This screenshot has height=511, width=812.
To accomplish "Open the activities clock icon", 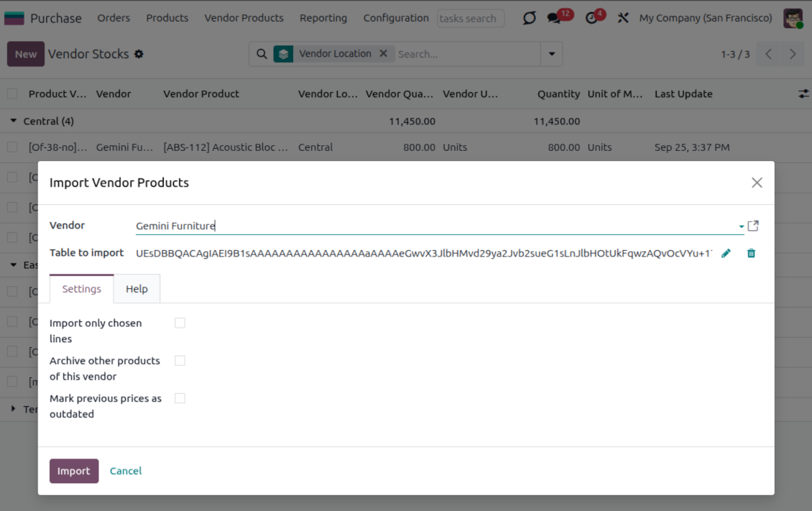I will (591, 18).
